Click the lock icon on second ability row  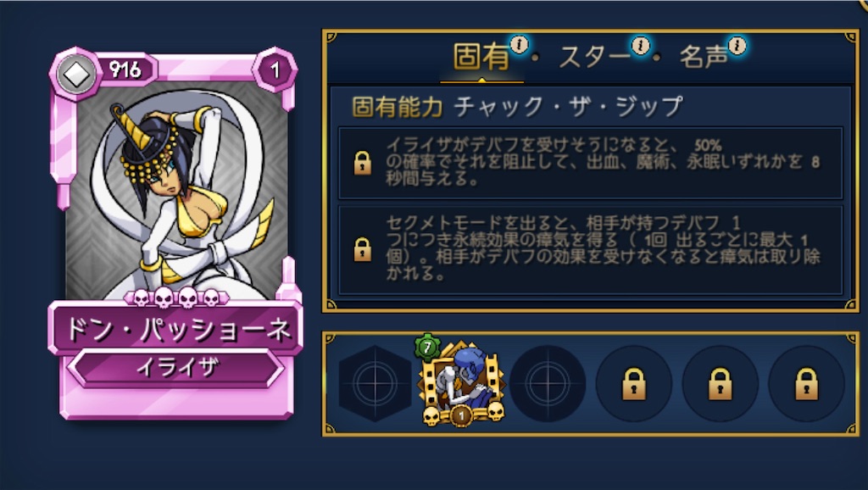click(363, 250)
